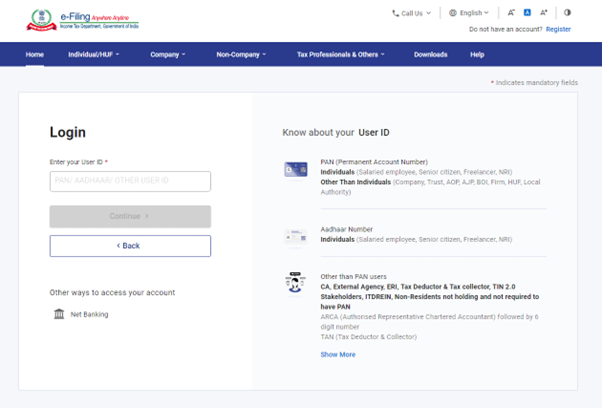This screenshot has width=602, height=408.
Task: Click 'Indicates mandatory fields' note
Action: pos(534,83)
